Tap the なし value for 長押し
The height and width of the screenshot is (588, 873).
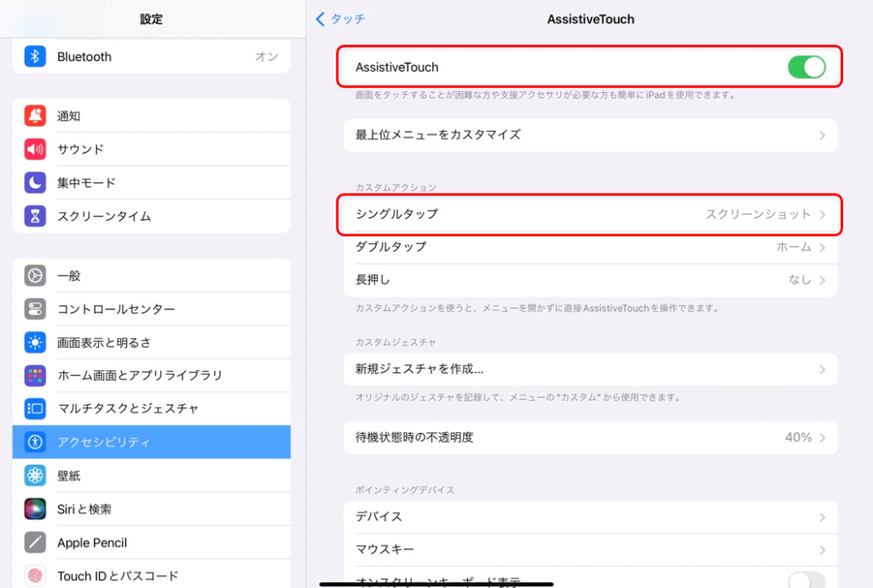click(800, 280)
